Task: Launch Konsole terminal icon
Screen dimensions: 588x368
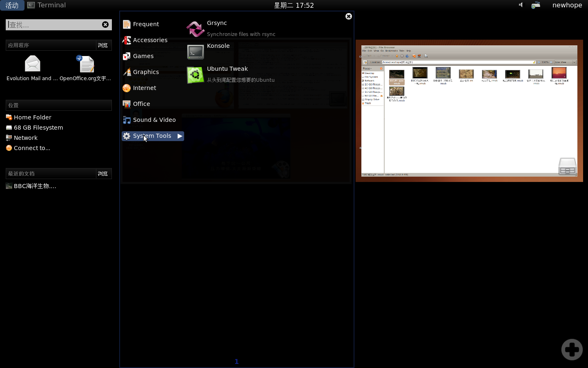Action: [196, 52]
